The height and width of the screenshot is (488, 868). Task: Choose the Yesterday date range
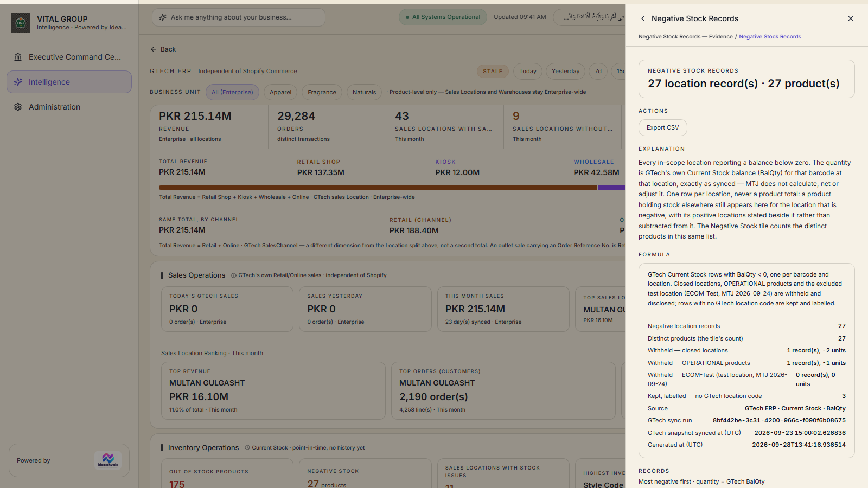click(x=565, y=71)
